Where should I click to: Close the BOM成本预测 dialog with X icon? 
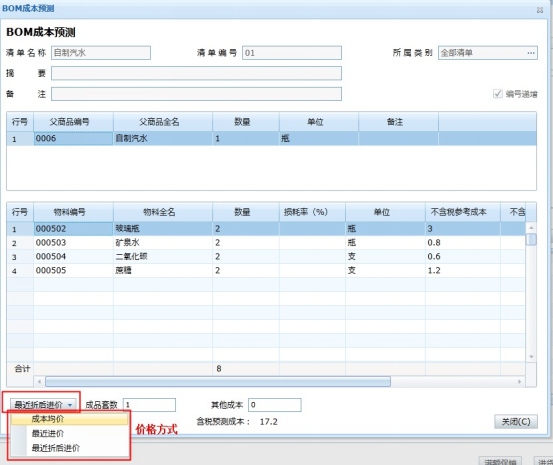(540, 10)
